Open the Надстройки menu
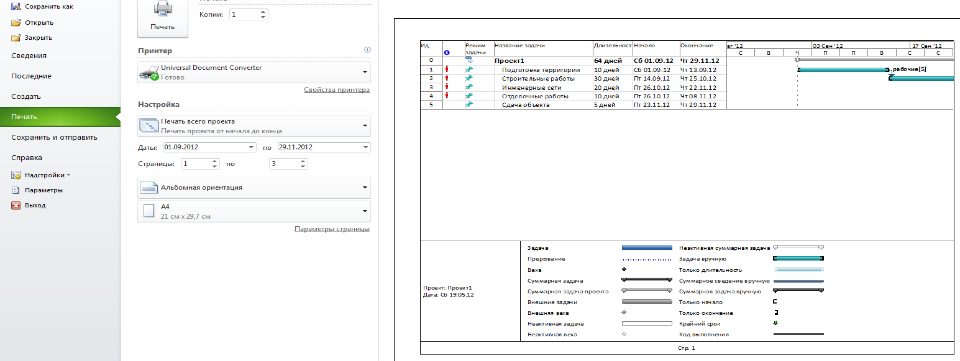 [48, 175]
